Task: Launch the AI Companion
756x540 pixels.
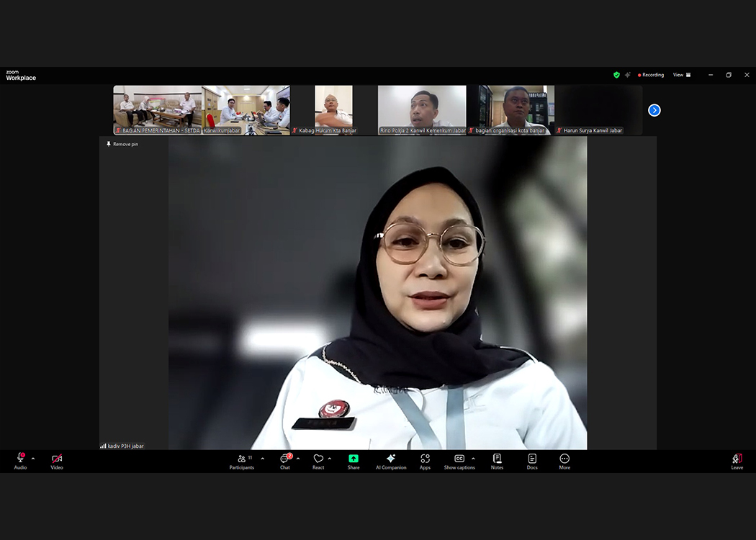Action: click(x=391, y=459)
